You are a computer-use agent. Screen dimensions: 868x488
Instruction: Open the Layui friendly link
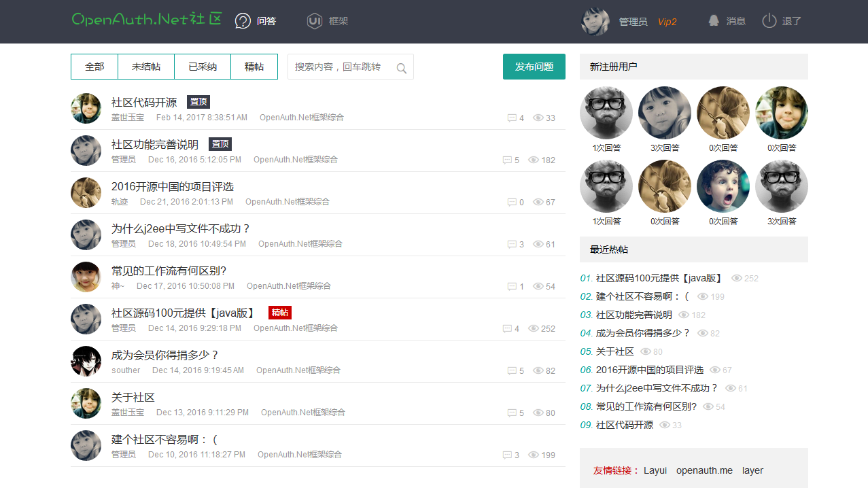click(654, 470)
